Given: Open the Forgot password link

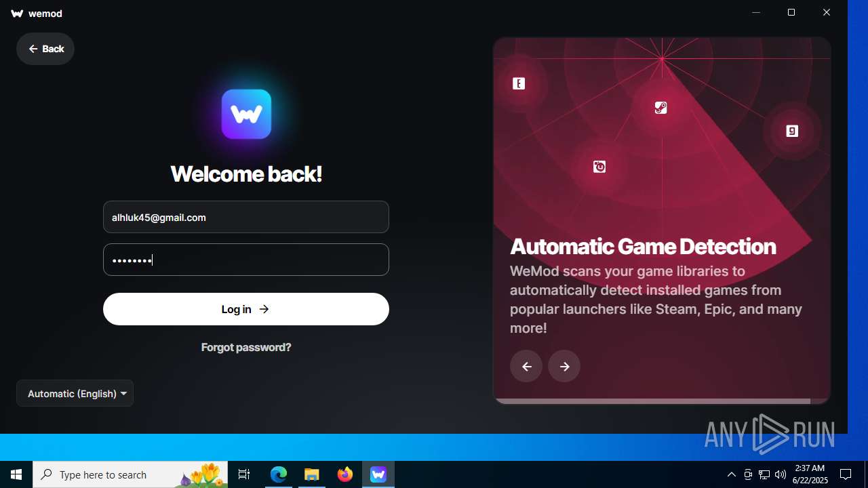Looking at the screenshot, I should pyautogui.click(x=246, y=347).
